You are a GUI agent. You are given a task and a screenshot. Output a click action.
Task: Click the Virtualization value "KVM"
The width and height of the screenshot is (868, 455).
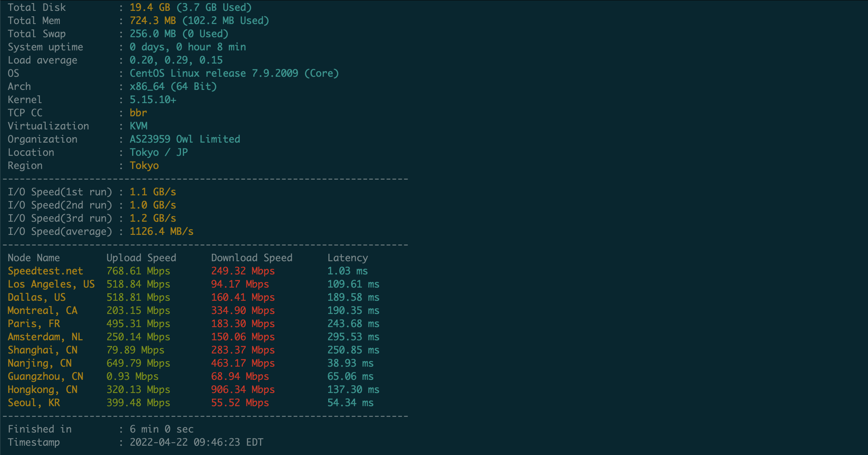pyautogui.click(x=138, y=126)
